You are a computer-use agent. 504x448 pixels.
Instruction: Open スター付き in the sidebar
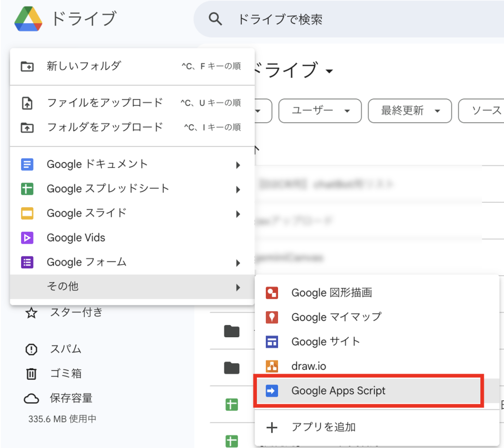76,313
